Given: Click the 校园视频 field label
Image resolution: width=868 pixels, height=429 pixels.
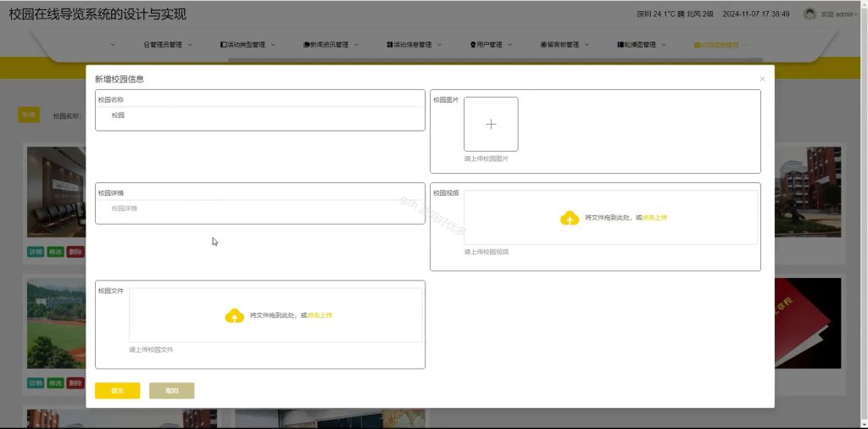Looking at the screenshot, I should [446, 193].
